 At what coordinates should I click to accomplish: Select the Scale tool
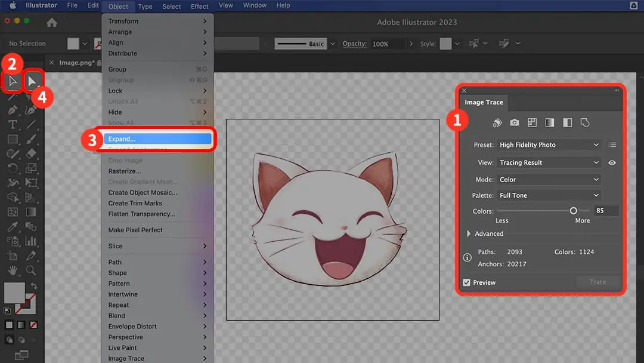click(x=31, y=168)
